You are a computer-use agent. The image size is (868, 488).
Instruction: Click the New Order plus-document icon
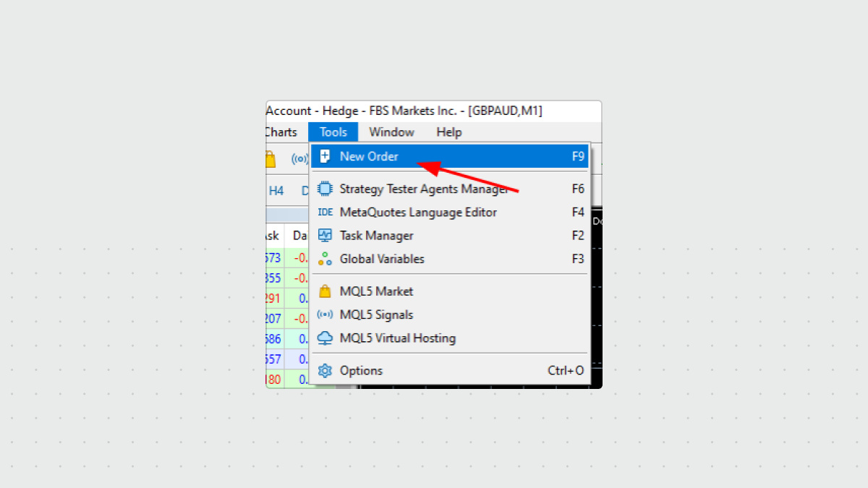325,156
